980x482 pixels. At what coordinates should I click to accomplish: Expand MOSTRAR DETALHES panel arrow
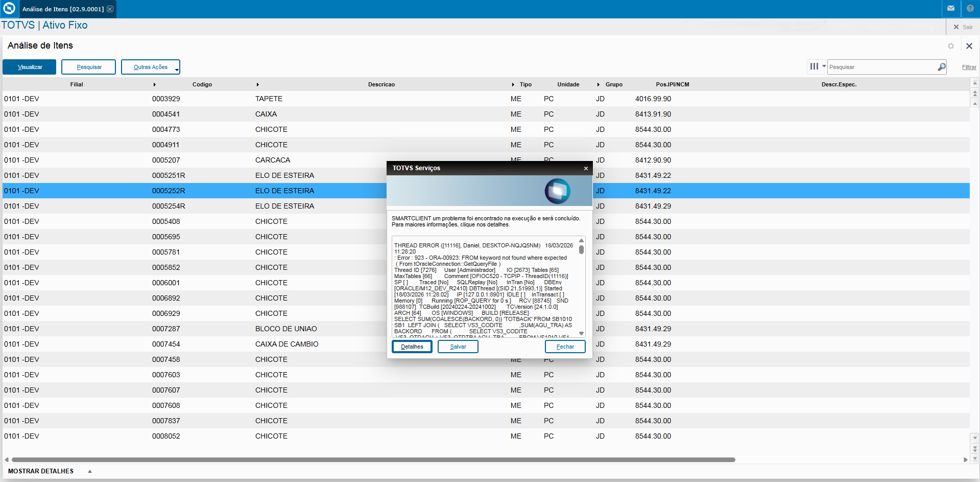(x=90, y=471)
